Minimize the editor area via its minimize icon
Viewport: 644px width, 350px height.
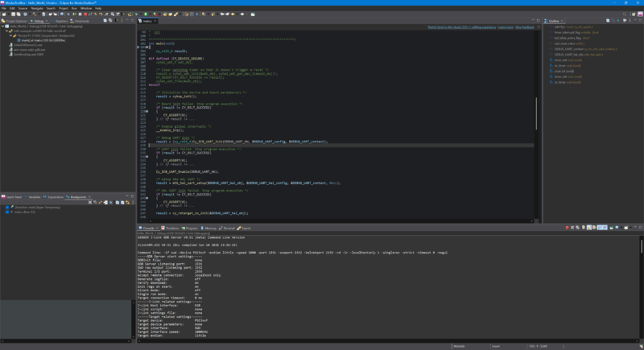coord(533,20)
